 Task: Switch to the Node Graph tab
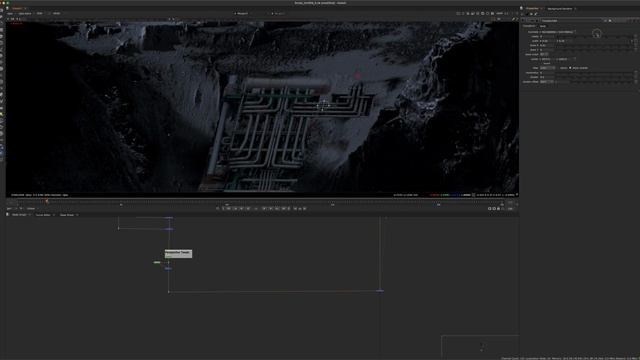coord(19,215)
